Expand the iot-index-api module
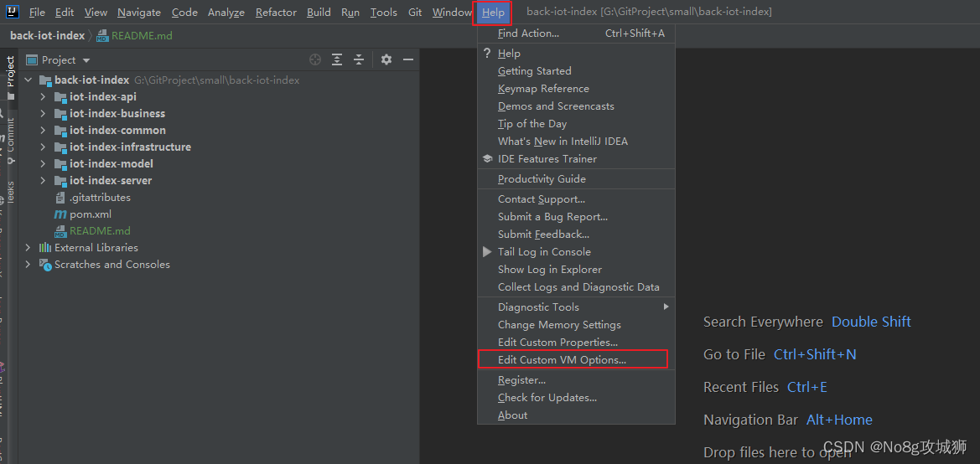Image resolution: width=980 pixels, height=464 pixels. (x=43, y=97)
